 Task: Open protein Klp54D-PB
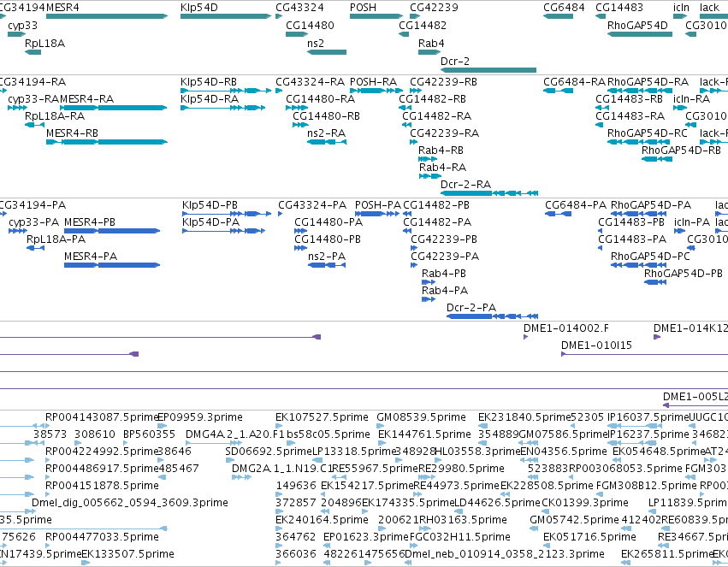210,205
